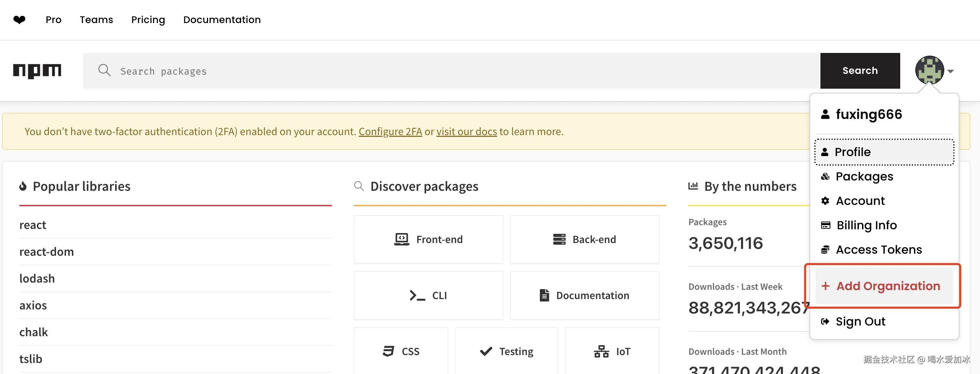This screenshot has width=980, height=374.
Task: Collapse the user menu dropdown arrow
Action: (x=950, y=71)
